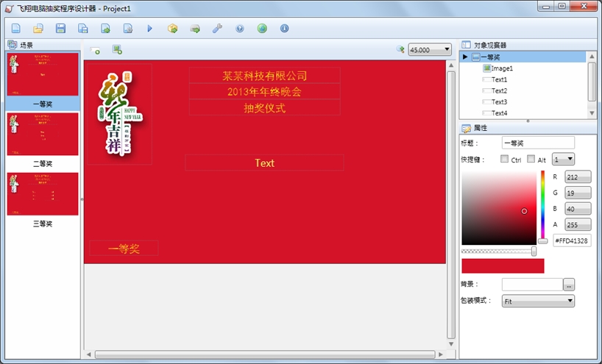
Task: Click the background browse button
Action: [569, 285]
